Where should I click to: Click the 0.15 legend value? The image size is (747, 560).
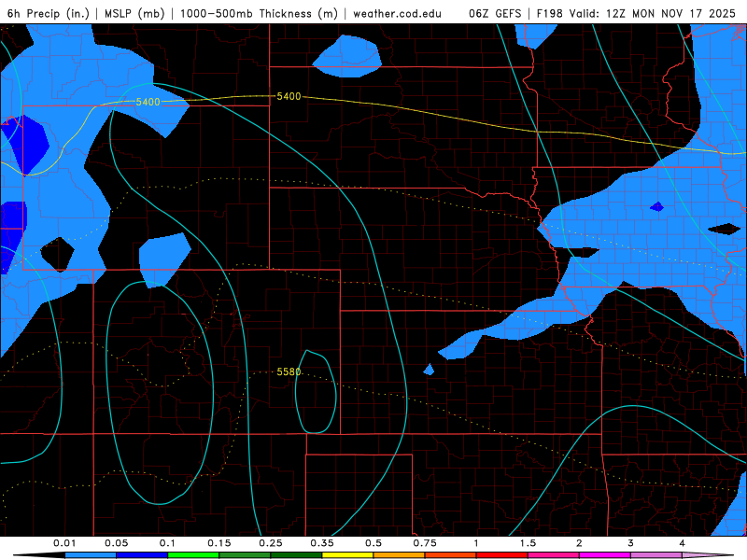pyautogui.click(x=219, y=543)
